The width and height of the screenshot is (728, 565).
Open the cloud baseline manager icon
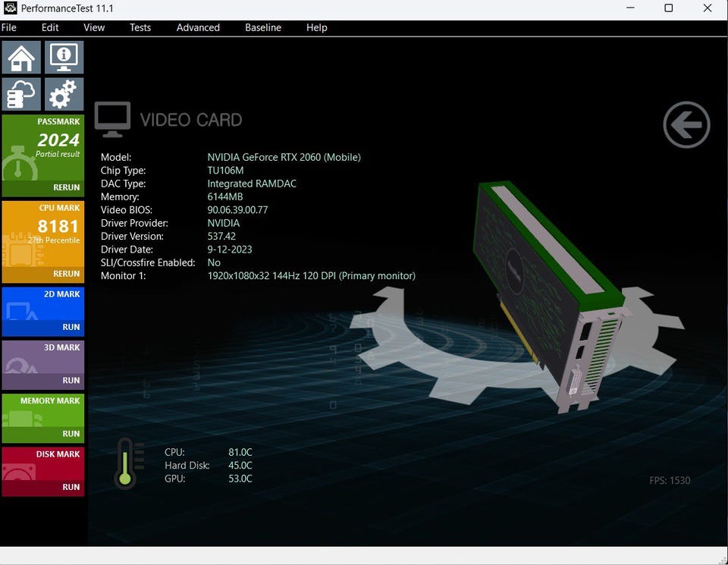21,95
